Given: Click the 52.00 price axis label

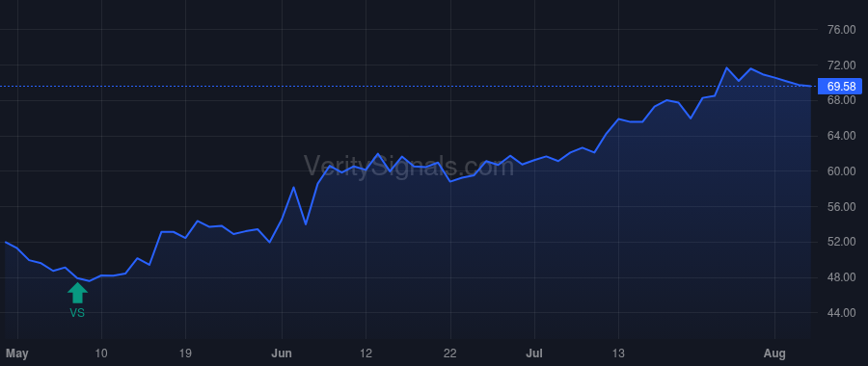Looking at the screenshot, I should tap(841, 242).
